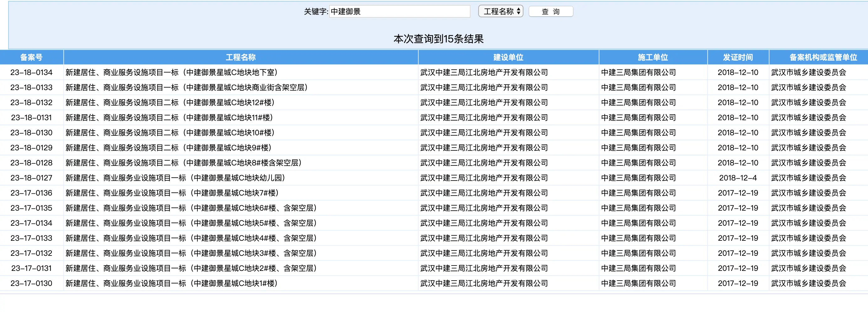Click the 备案号 column header
This screenshot has height=312, width=868.
pos(31,57)
